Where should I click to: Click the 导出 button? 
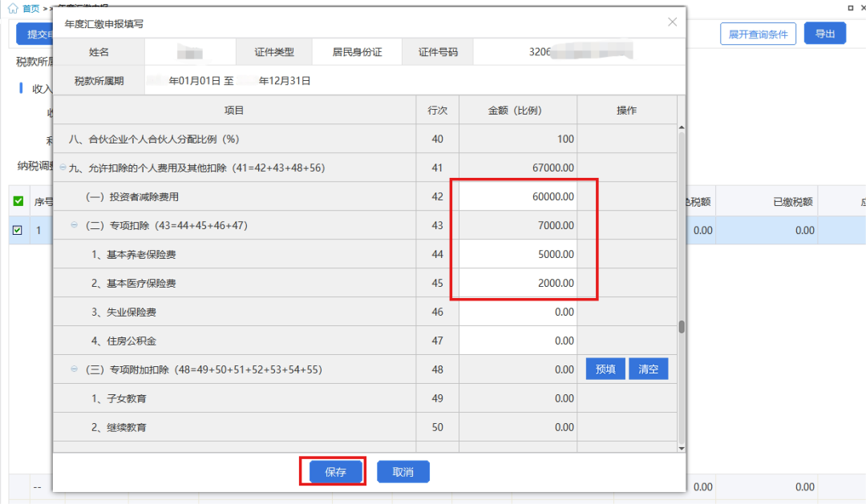coord(824,34)
